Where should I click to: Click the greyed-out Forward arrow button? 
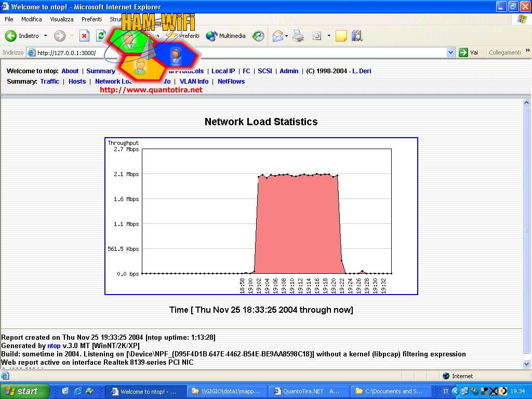pyautogui.click(x=60, y=36)
